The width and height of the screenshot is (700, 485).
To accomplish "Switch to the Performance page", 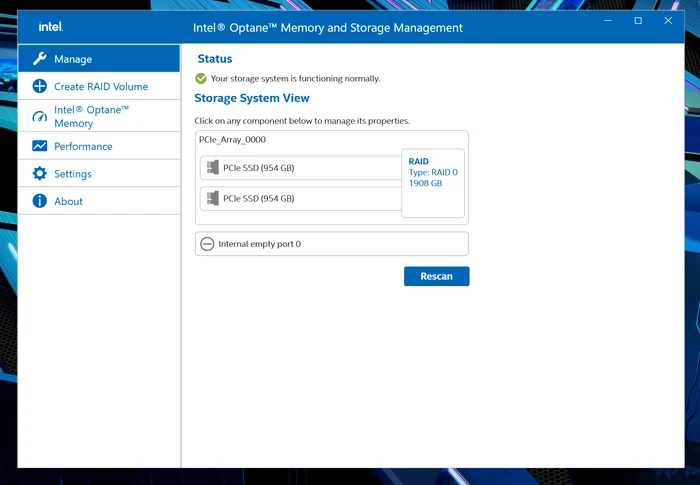I will [x=99, y=146].
